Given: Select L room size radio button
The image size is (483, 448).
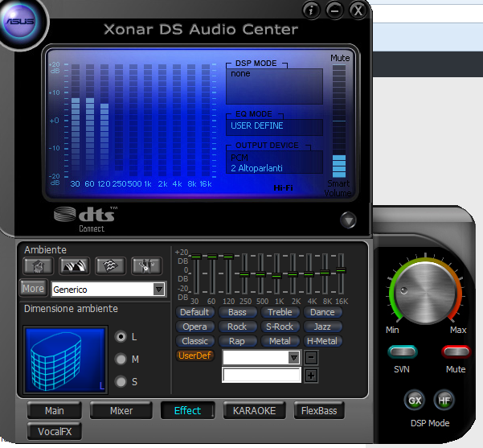Looking at the screenshot, I should click(121, 336).
